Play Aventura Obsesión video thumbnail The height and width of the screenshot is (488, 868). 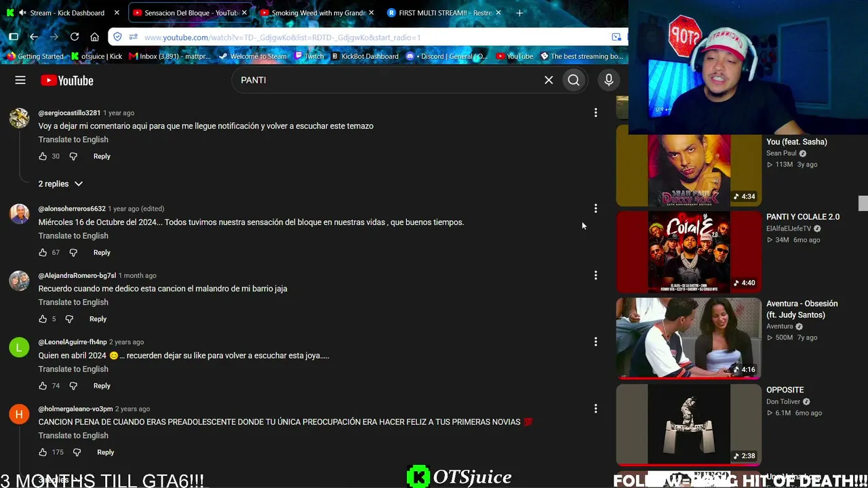(x=688, y=338)
